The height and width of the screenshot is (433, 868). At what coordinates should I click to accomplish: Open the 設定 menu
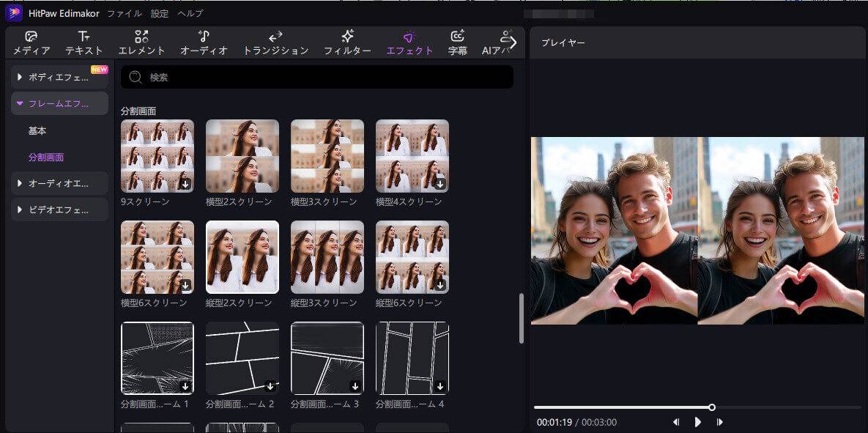point(160,13)
